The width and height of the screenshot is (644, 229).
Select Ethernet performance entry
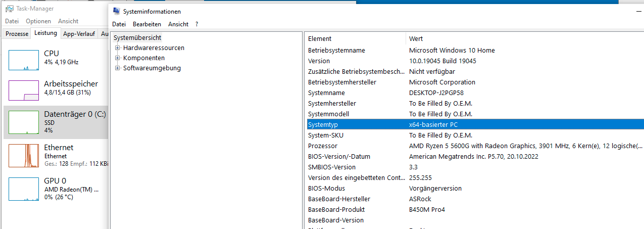tap(56, 155)
